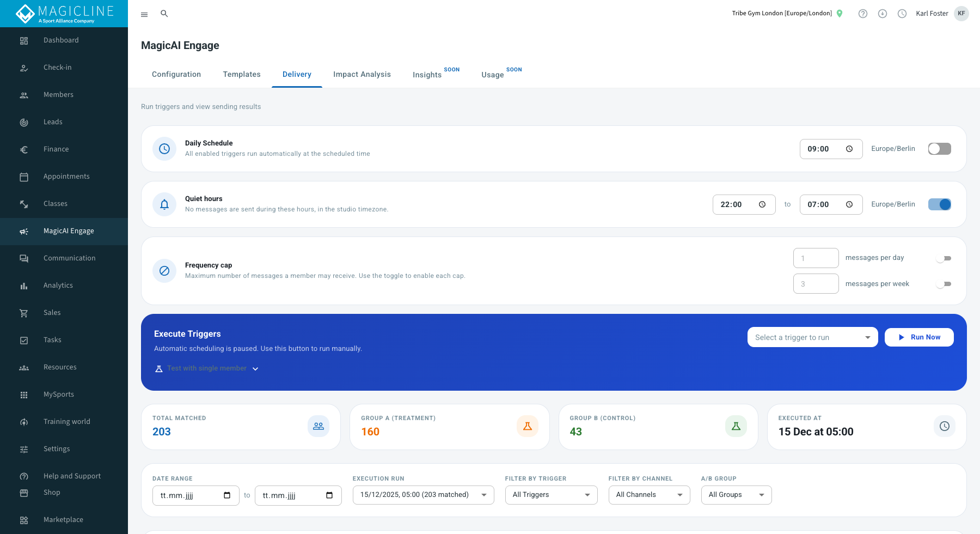The width and height of the screenshot is (980, 534).
Task: Click the green location pin icon
Action: coord(840,14)
